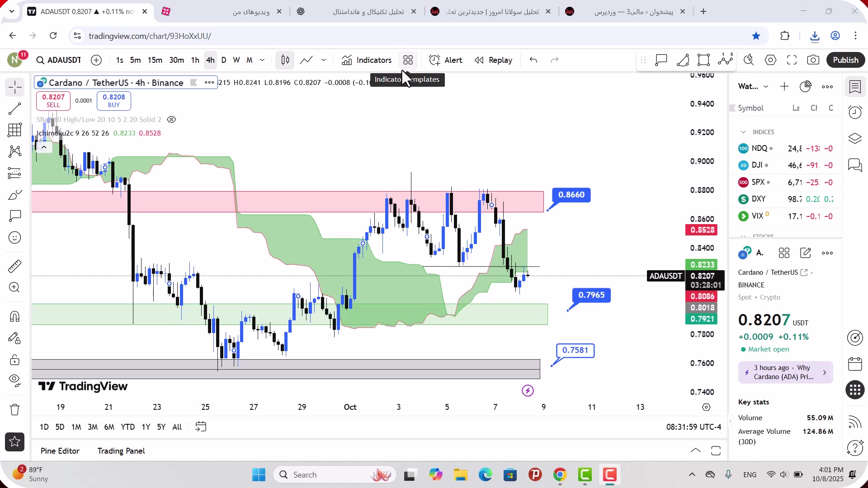Publish the chart idea
Viewport: 868px width, 488px height.
coord(845,60)
